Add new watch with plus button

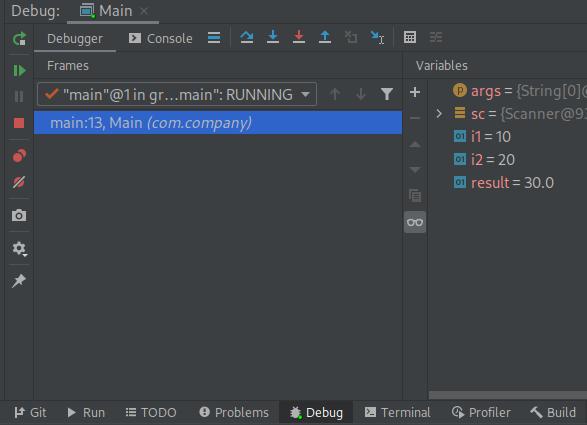coord(415,92)
